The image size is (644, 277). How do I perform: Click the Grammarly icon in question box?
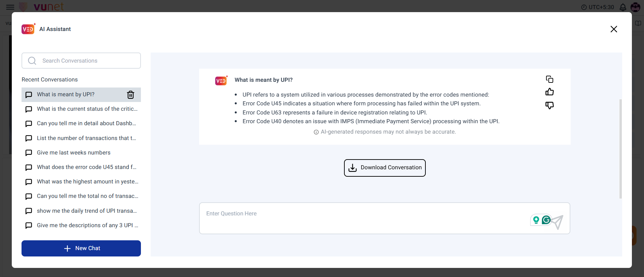coord(546,220)
